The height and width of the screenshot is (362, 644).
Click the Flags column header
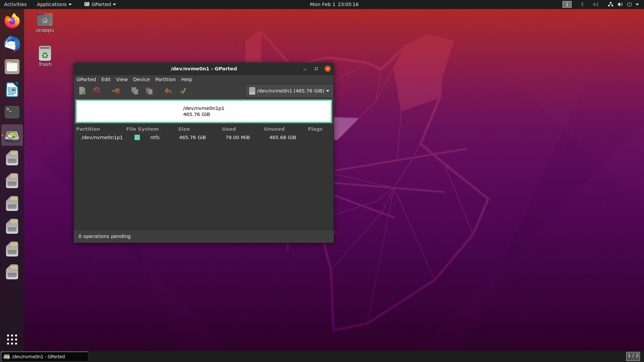tap(315, 129)
